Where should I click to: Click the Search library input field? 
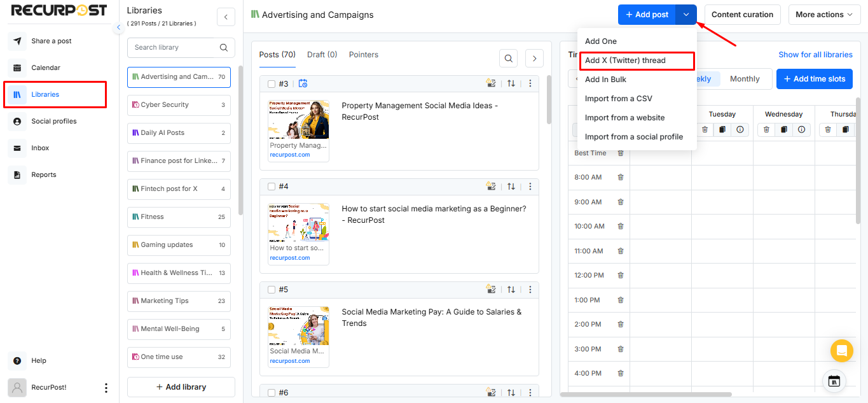click(x=181, y=47)
